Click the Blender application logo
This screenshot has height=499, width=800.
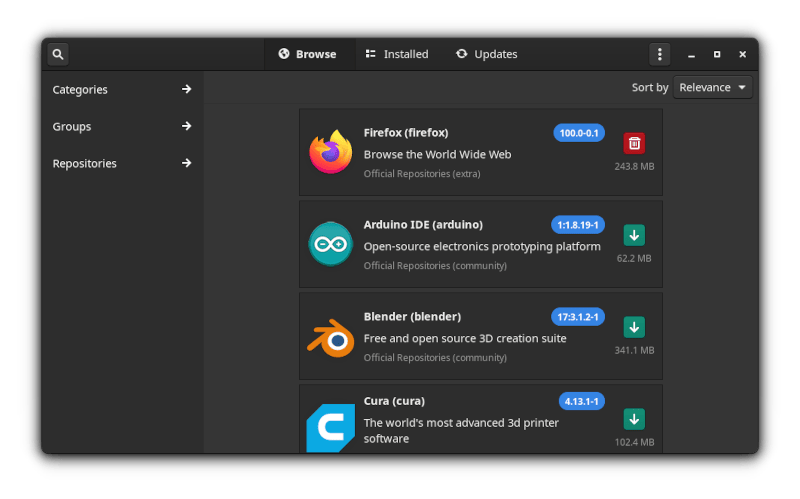(330, 338)
